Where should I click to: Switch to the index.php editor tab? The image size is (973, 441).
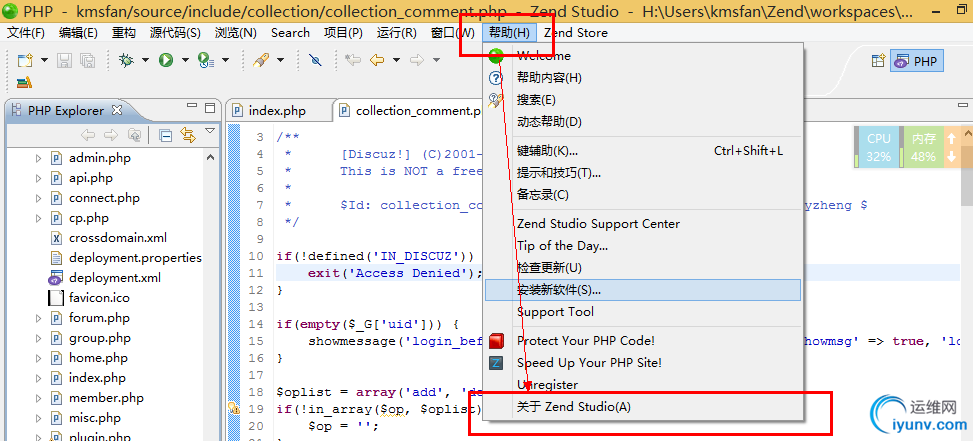tap(277, 111)
